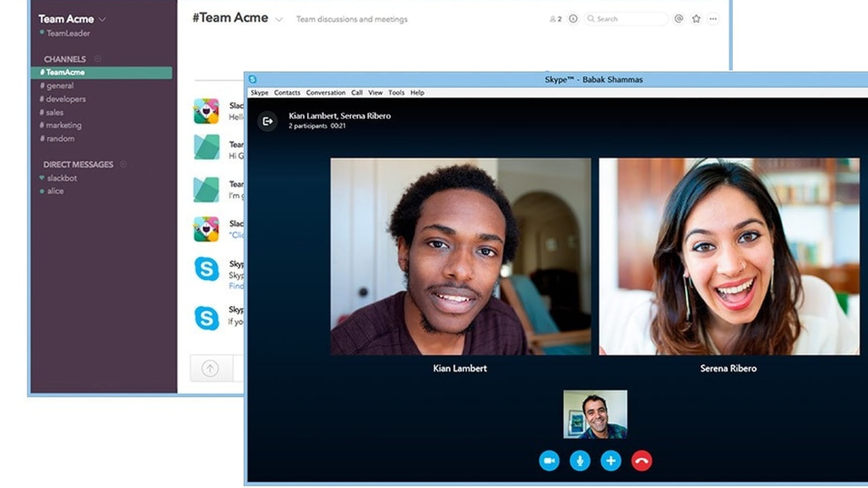Click the first green Team avatar in messages
868x488 pixels.
click(x=207, y=147)
